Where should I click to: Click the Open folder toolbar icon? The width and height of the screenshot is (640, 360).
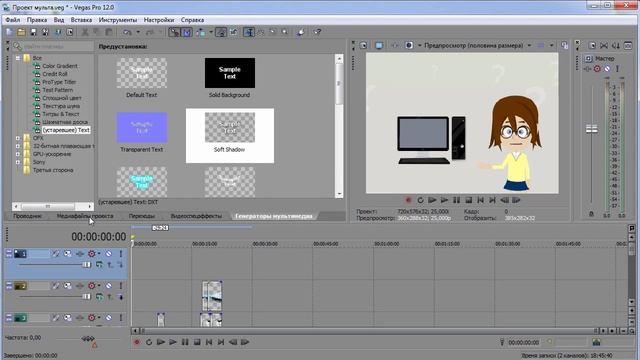click(x=21, y=32)
